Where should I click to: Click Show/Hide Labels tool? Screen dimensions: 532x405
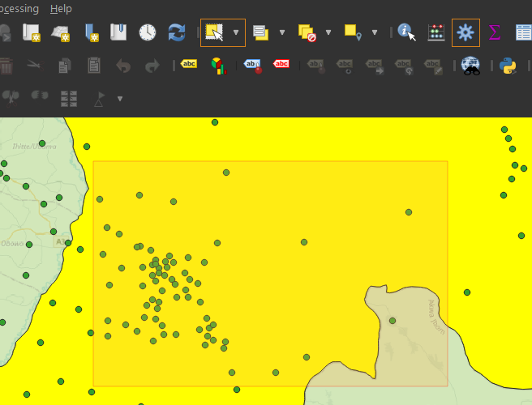point(345,66)
